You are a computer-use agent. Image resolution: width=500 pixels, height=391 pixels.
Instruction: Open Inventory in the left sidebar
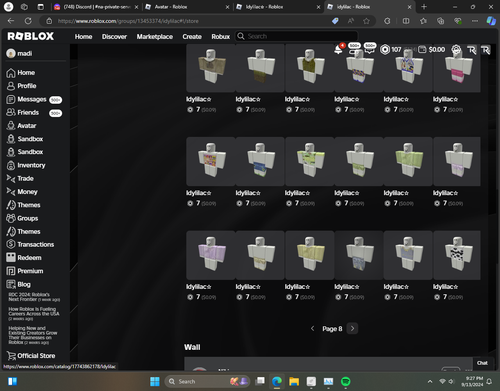pyautogui.click(x=26, y=165)
